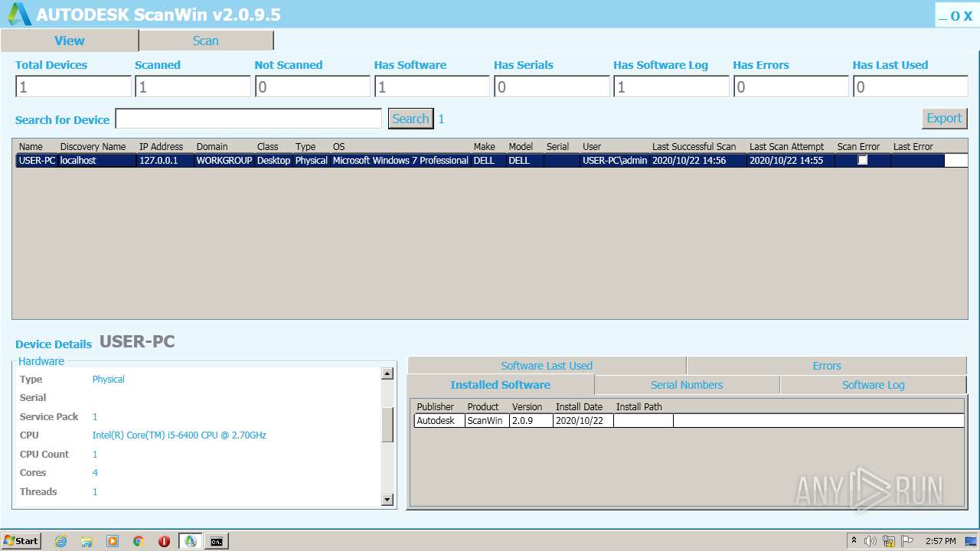The width and height of the screenshot is (980, 551).
Task: Click the Physical type value in Hardware
Action: pyautogui.click(x=108, y=380)
